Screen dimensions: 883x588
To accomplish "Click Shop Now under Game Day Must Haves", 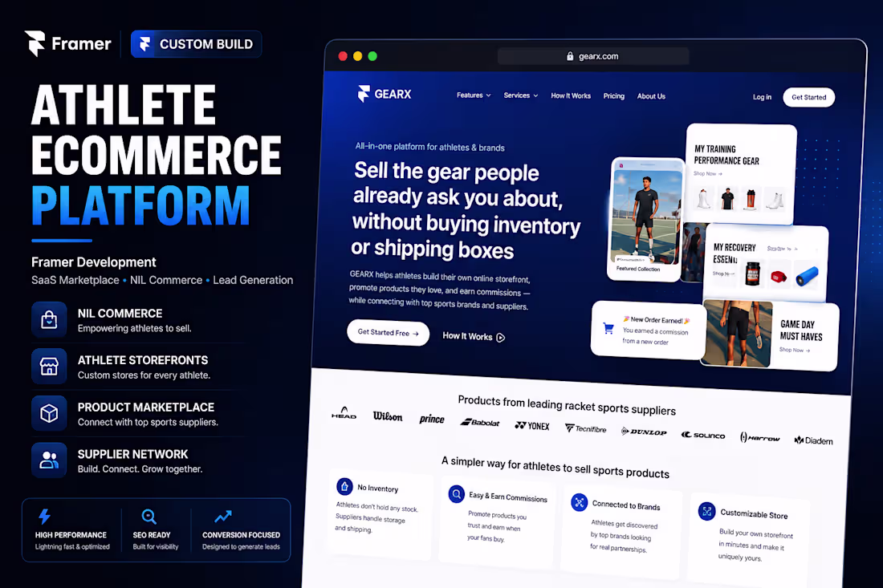I will (x=794, y=350).
